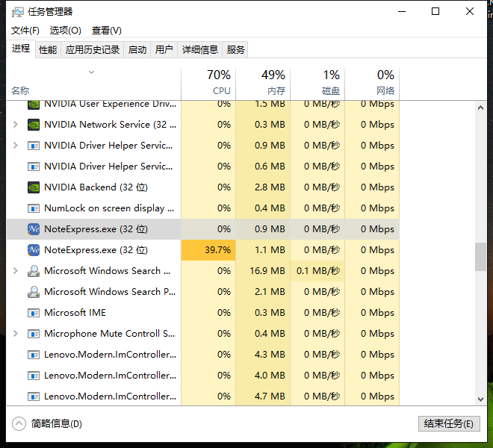Click the Microsoft Windows Search P... icon
Viewport: 493px width, 448px height.
pos(34,292)
